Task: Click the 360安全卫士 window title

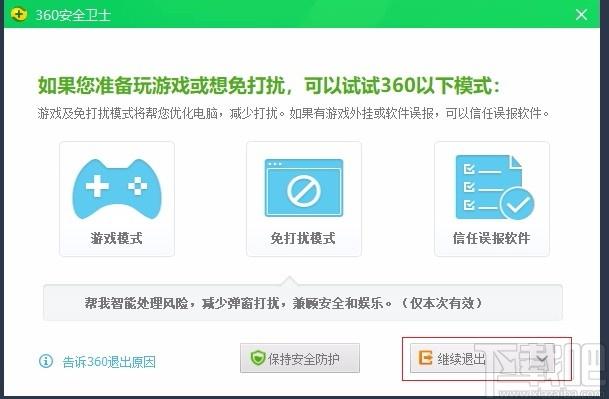Action: click(73, 15)
